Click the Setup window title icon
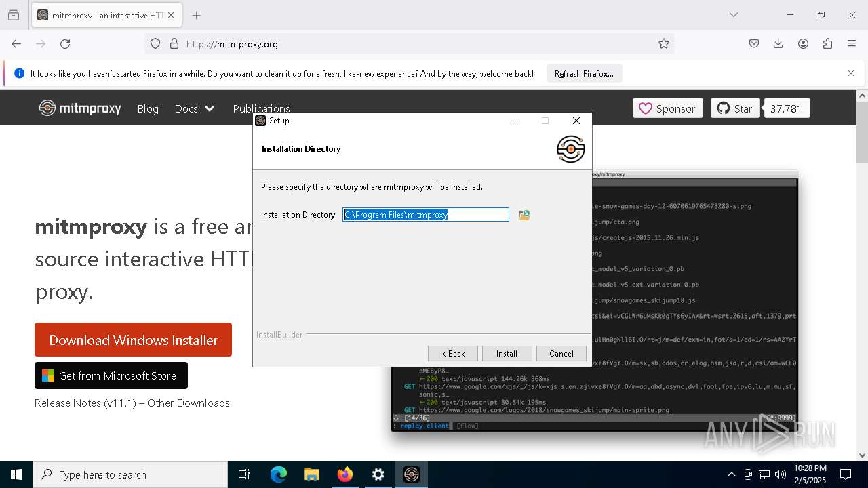Image resolution: width=868 pixels, height=488 pixels. 260,121
